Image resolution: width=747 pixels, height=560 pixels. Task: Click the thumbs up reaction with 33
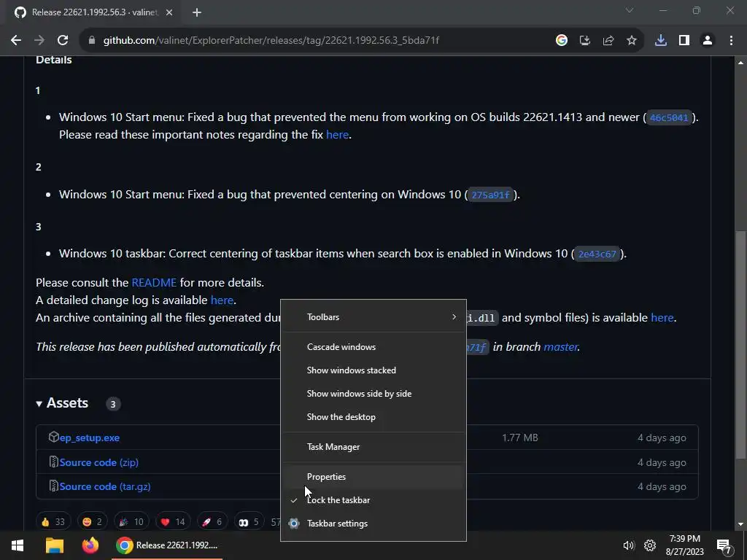pos(53,522)
